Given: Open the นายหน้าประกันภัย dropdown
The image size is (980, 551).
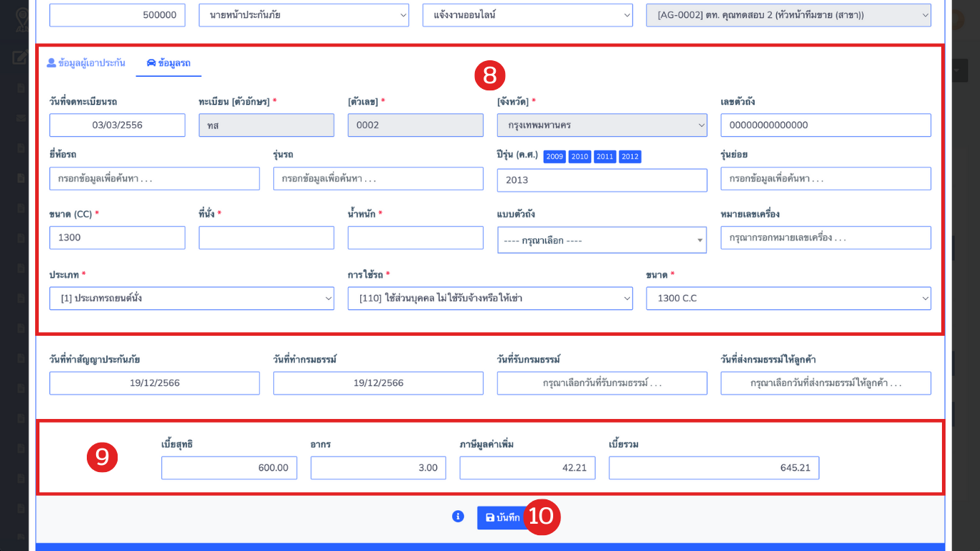Looking at the screenshot, I should point(303,15).
